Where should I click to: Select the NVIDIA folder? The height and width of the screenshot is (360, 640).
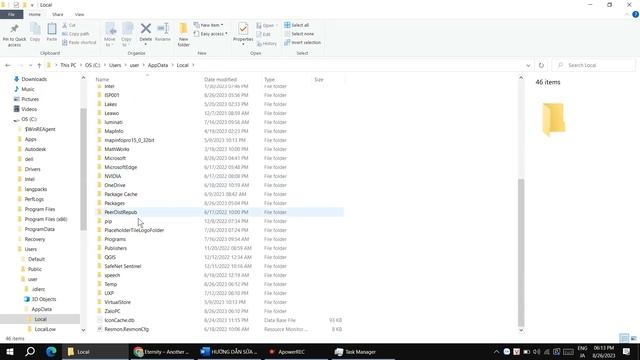[x=219, y=176]
